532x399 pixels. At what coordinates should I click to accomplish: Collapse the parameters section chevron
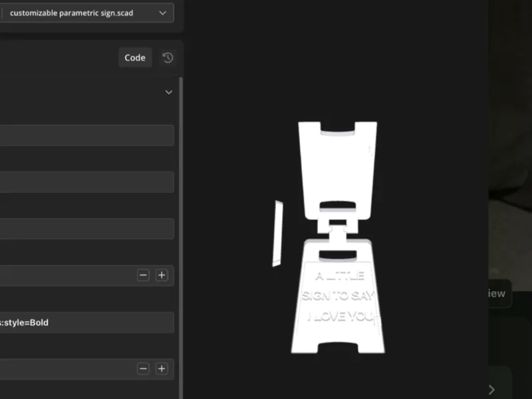[169, 92]
